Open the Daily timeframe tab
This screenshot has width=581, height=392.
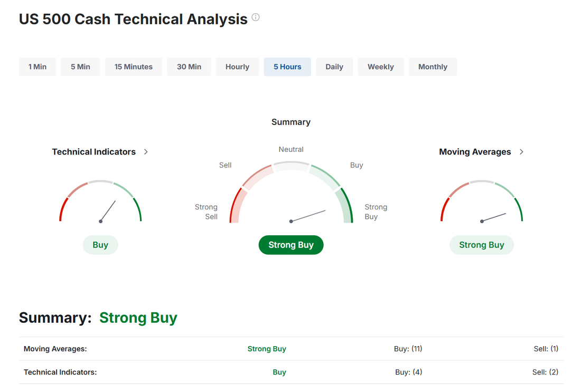[x=334, y=66]
